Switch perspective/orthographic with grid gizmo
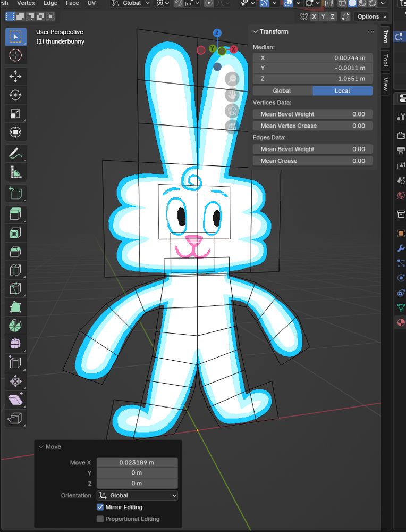 232,127
